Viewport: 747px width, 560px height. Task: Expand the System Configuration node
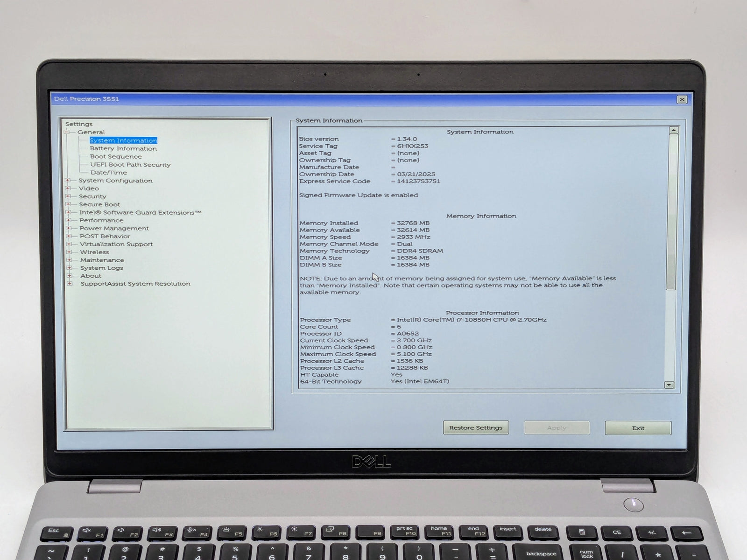coord(68,180)
